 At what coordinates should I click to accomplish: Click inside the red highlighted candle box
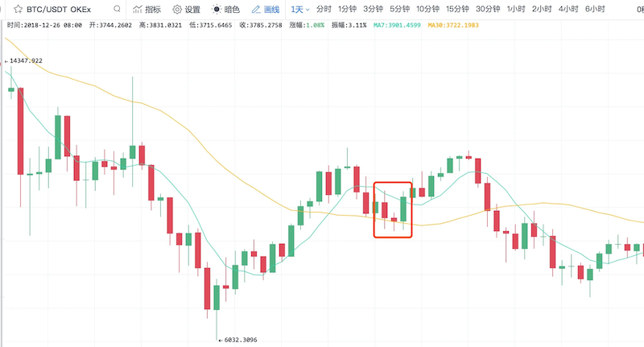(393, 210)
